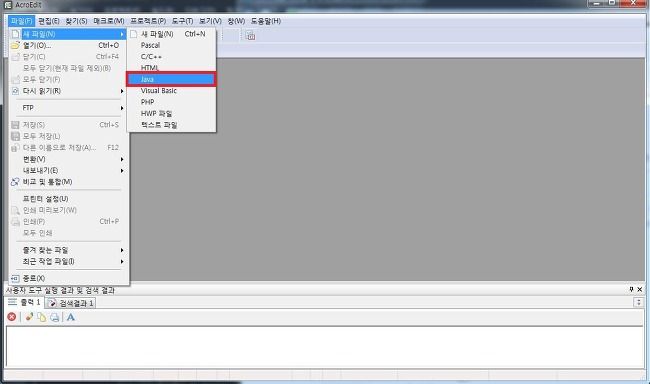The width and height of the screenshot is (650, 384).
Task: Choose 종료(X) to exit
Action: pyautogui.click(x=68, y=278)
